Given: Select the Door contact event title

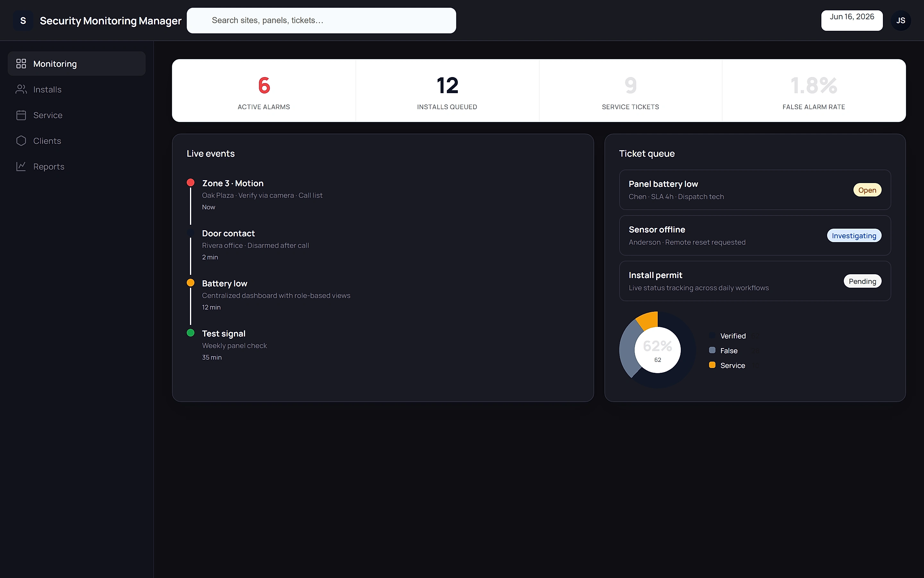Looking at the screenshot, I should tap(228, 233).
